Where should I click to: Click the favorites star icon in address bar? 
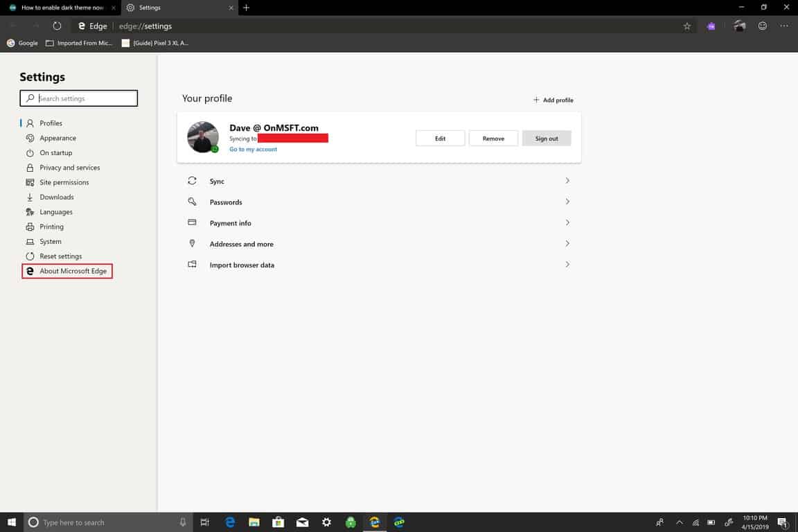click(686, 26)
